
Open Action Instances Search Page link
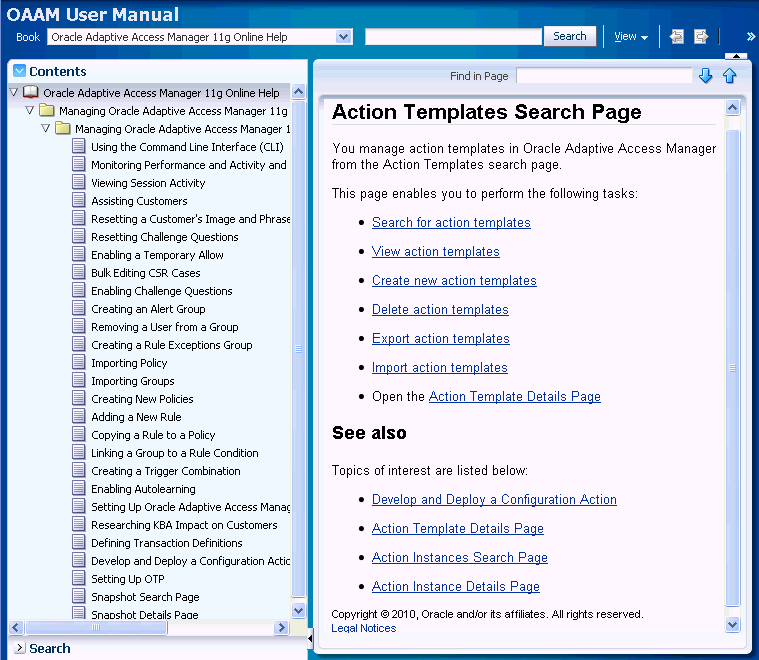tap(459, 557)
